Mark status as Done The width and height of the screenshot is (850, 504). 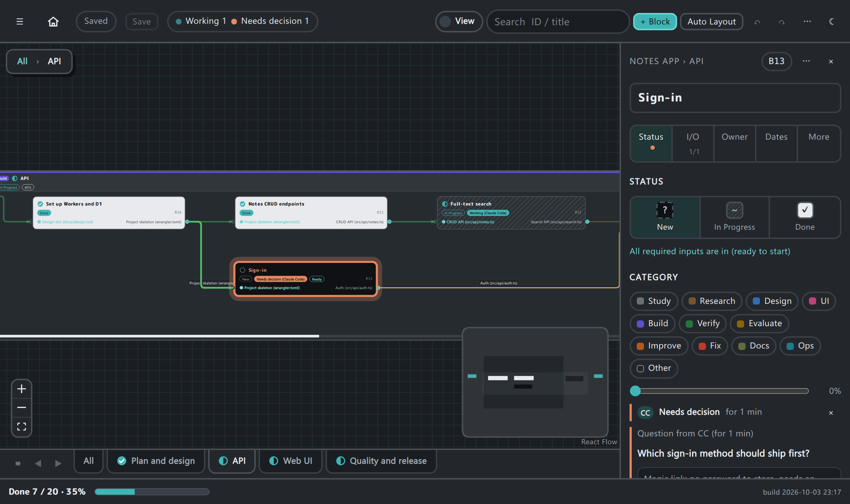click(x=805, y=217)
